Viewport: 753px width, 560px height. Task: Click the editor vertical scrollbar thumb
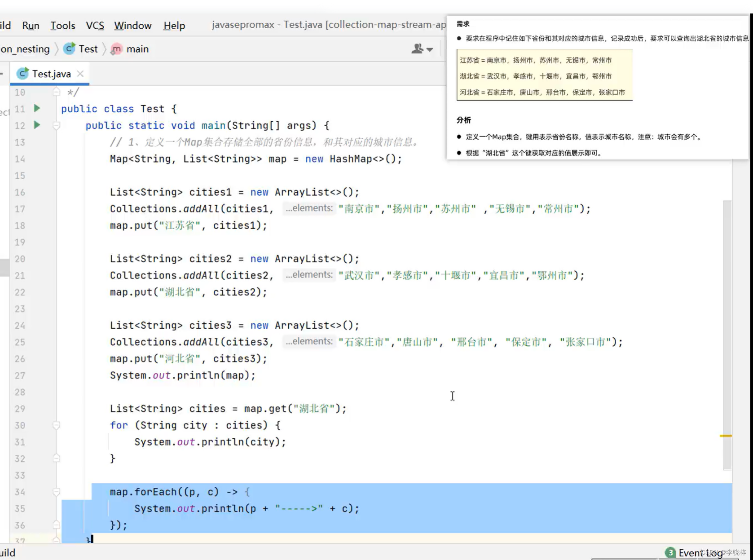click(727, 335)
